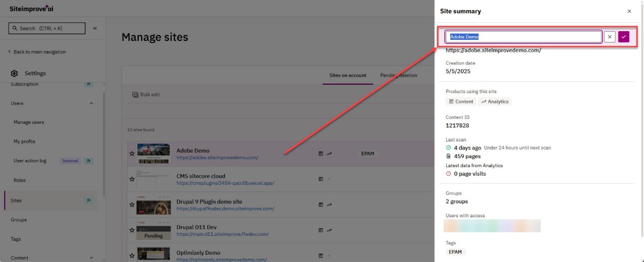Open the CMS sitecore cloud thumbnail
The width and height of the screenshot is (644, 262).
click(x=153, y=179)
